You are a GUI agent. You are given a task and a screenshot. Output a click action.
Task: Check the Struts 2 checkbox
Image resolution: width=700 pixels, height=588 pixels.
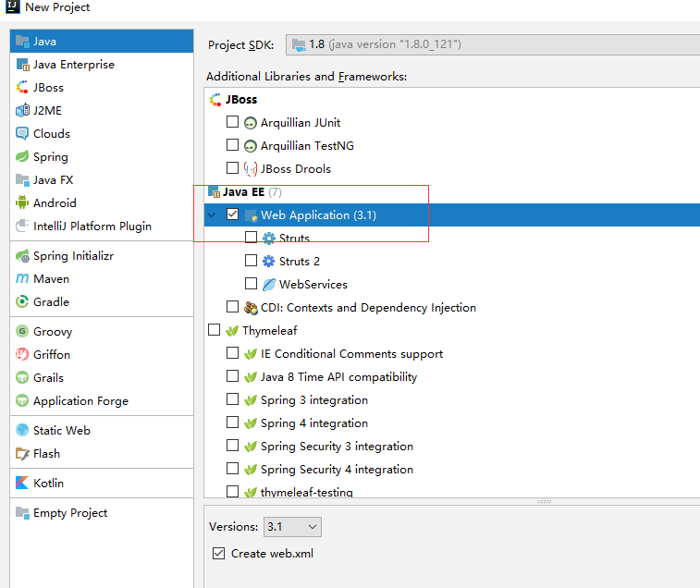251,261
